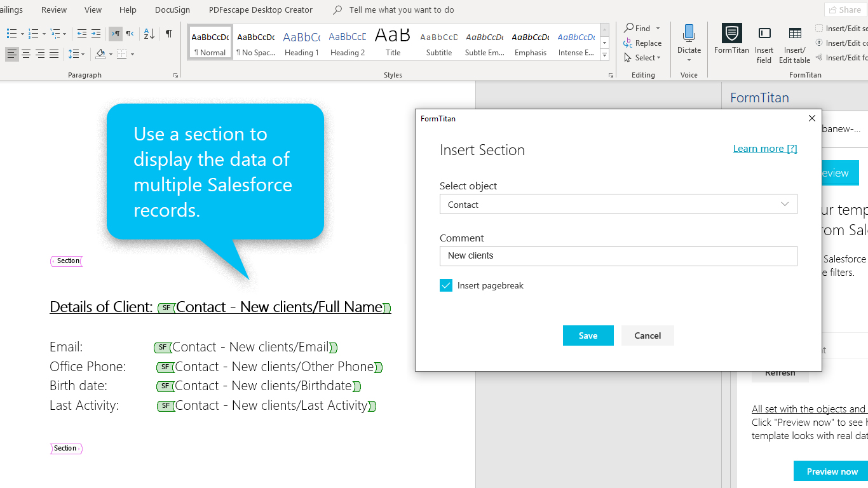Viewport: 868px width, 488px height.
Task: Open the DocuSign ribbon tab
Action: [173, 10]
